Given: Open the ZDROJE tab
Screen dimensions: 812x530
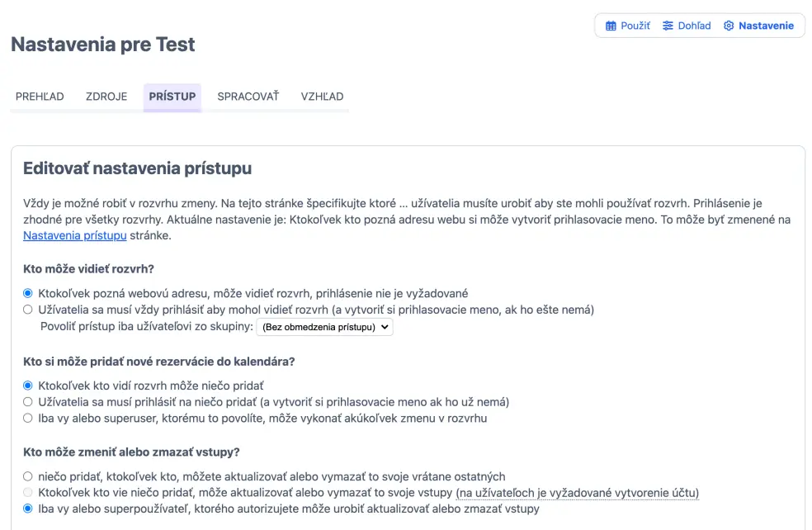Looking at the screenshot, I should (106, 97).
